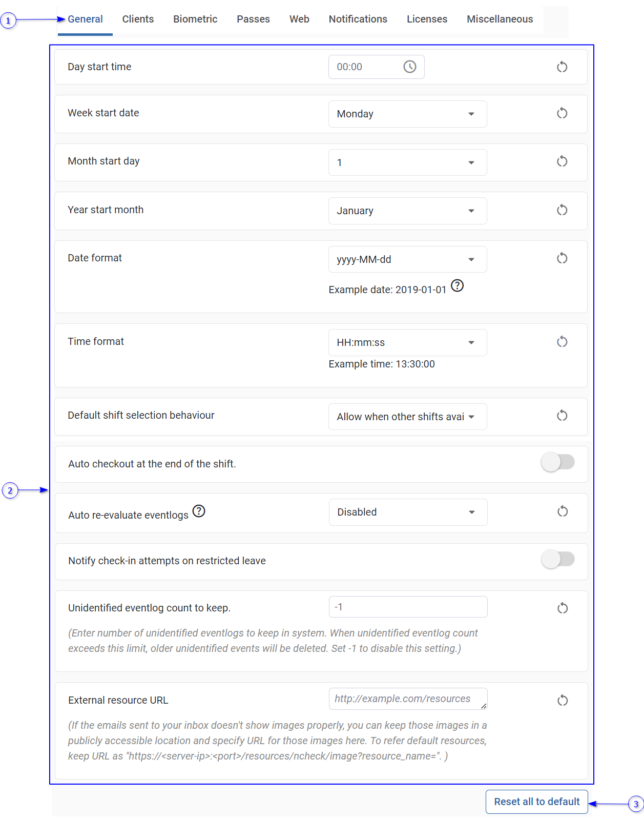Choose a value in Auto re-evaluate eventlogs dropdown
The width and height of the screenshot is (644, 820).
point(408,512)
